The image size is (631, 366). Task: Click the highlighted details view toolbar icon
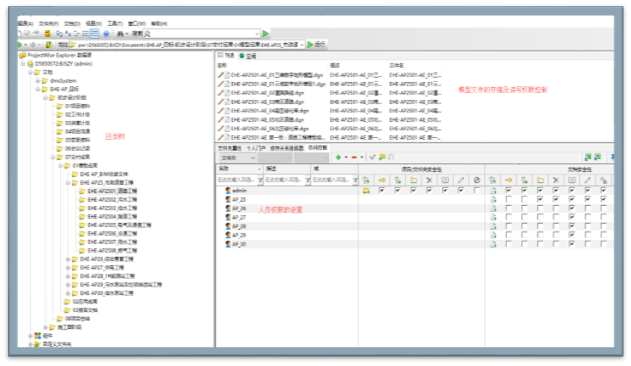point(94,34)
